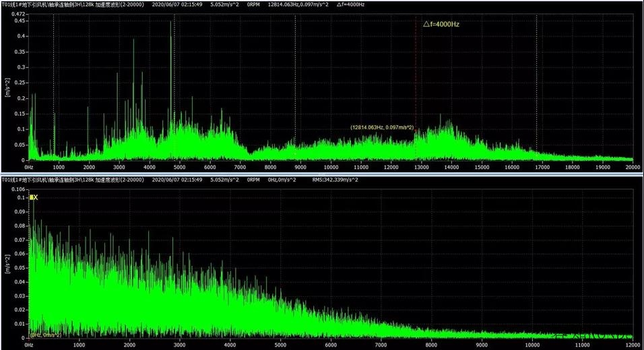Click the 0.106 maximum value on lower y-axis
The image size is (644, 350).
coord(20,190)
